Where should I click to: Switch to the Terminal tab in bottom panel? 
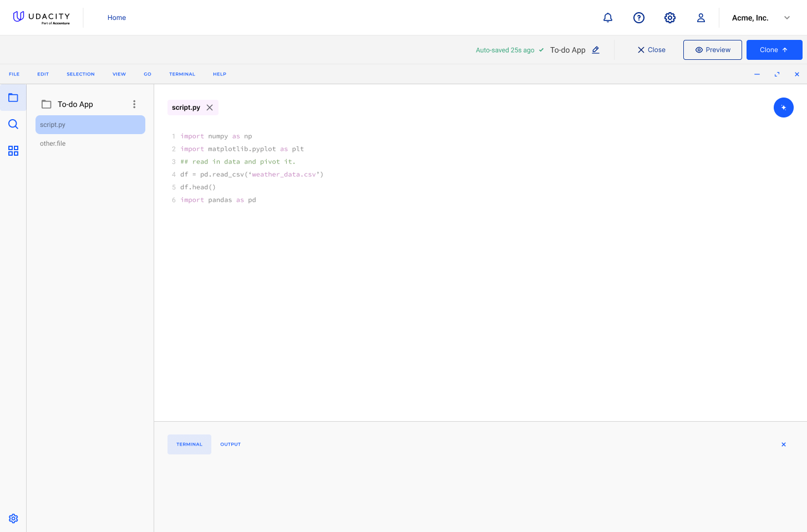tap(190, 444)
